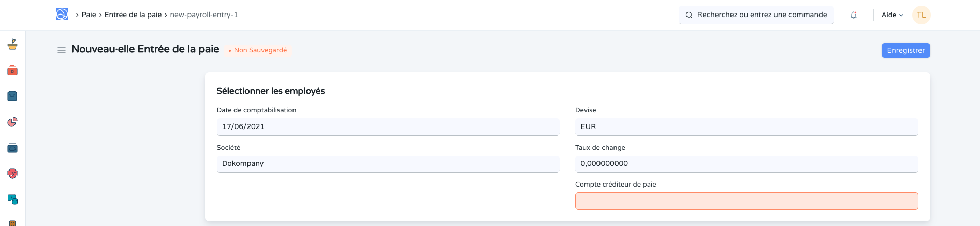Image resolution: width=980 pixels, height=226 pixels.
Task: Click the Non Sauvegardé status badge
Action: coord(260,50)
